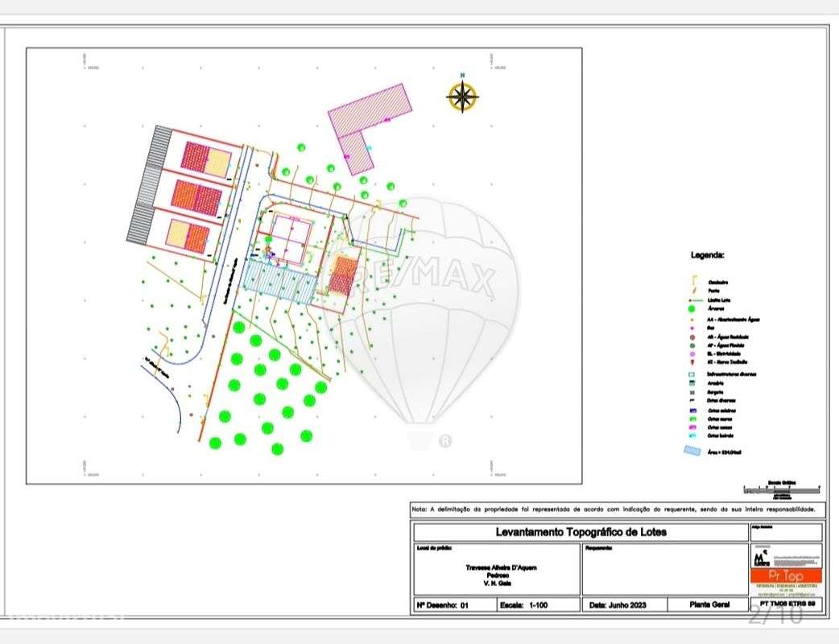Screen dimensions: 839x644
Task: Click the 'Nº Desenho: 01' cell
Action: pyautogui.click(x=455, y=605)
